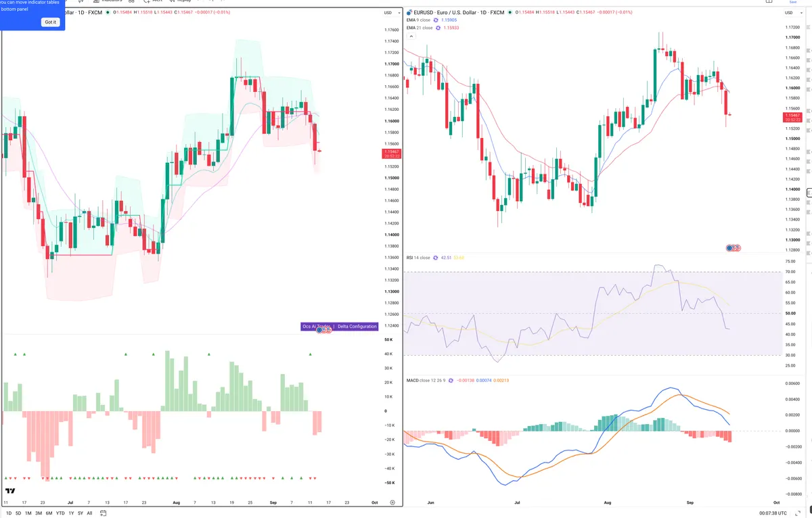
Task: Click the EURUSD symbol title on right chart
Action: (459, 12)
